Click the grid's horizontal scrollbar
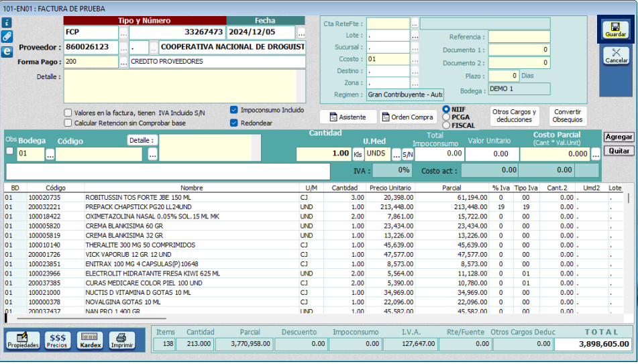 click(x=91, y=318)
